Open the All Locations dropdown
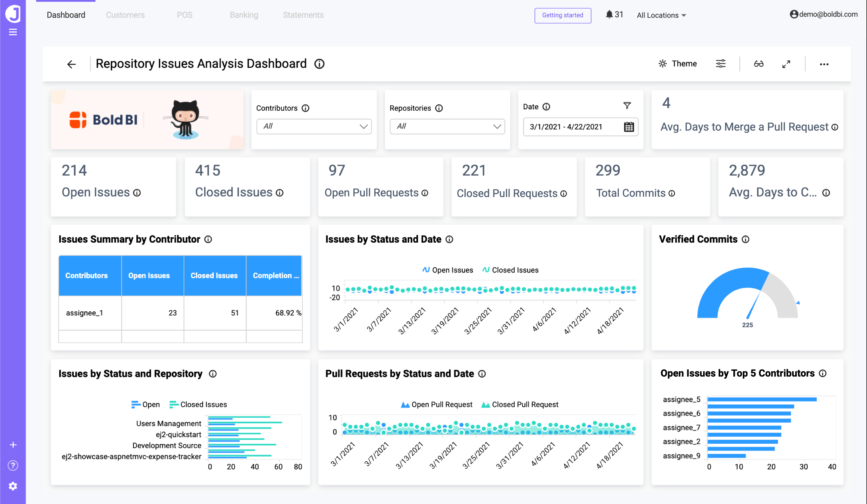This screenshot has height=504, width=867. (x=661, y=15)
